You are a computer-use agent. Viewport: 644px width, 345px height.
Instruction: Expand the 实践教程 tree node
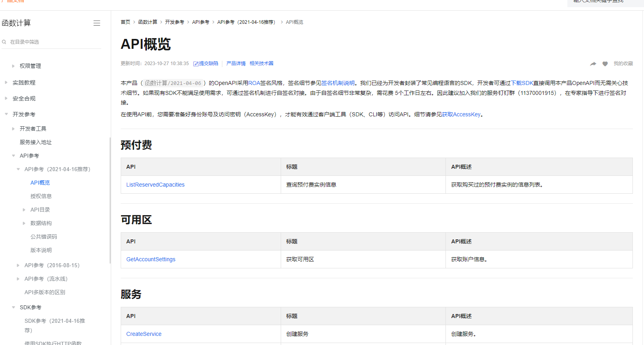pos(6,83)
